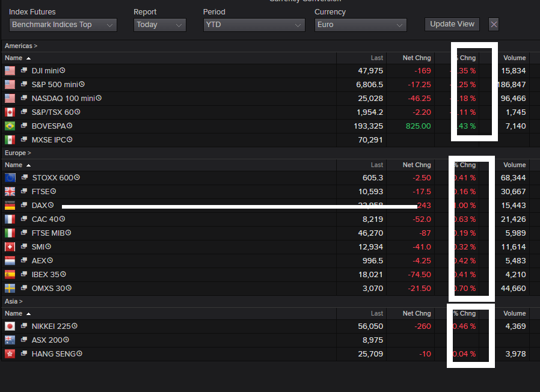Image resolution: width=540 pixels, height=392 pixels.
Task: Open the Report dropdown showing Today
Action: [160, 25]
